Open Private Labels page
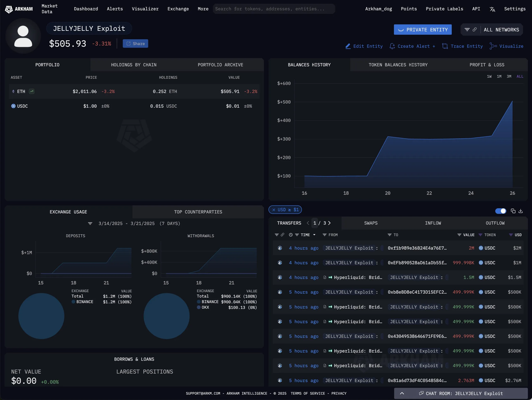Viewport: 532px width, 400px height. click(x=444, y=9)
